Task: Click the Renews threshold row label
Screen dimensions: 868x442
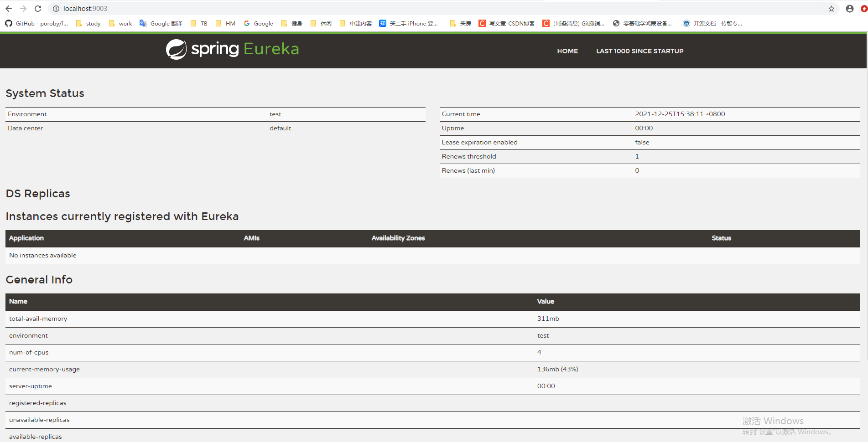Action: pos(468,156)
